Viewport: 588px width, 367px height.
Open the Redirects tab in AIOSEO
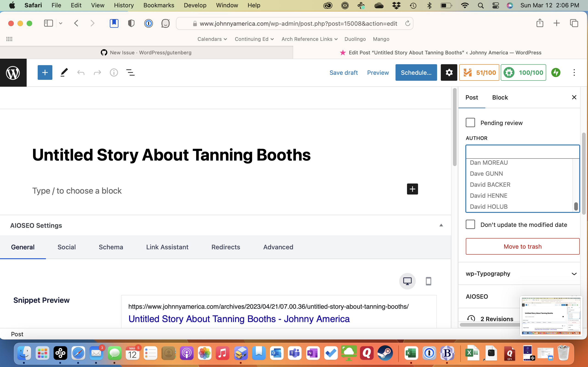[x=226, y=247]
